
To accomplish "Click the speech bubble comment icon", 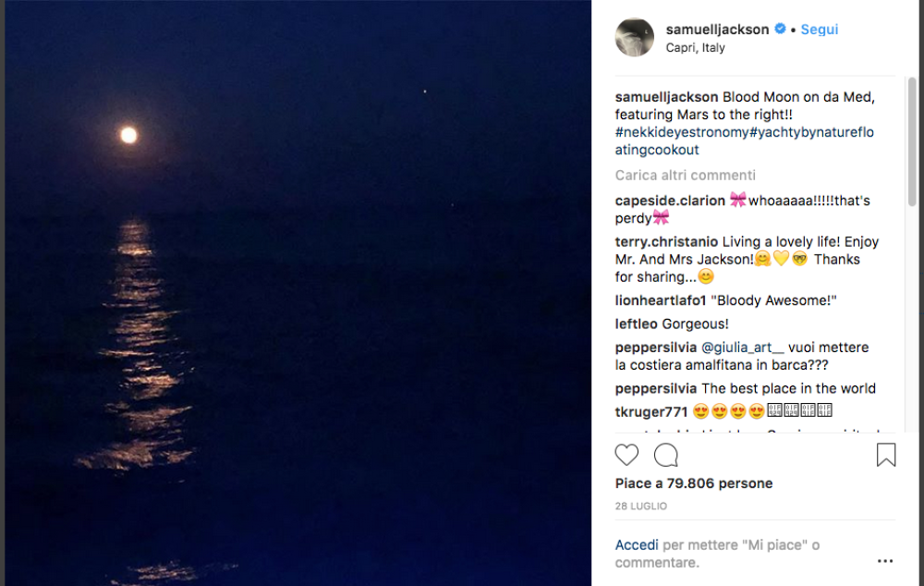I will tap(666, 455).
